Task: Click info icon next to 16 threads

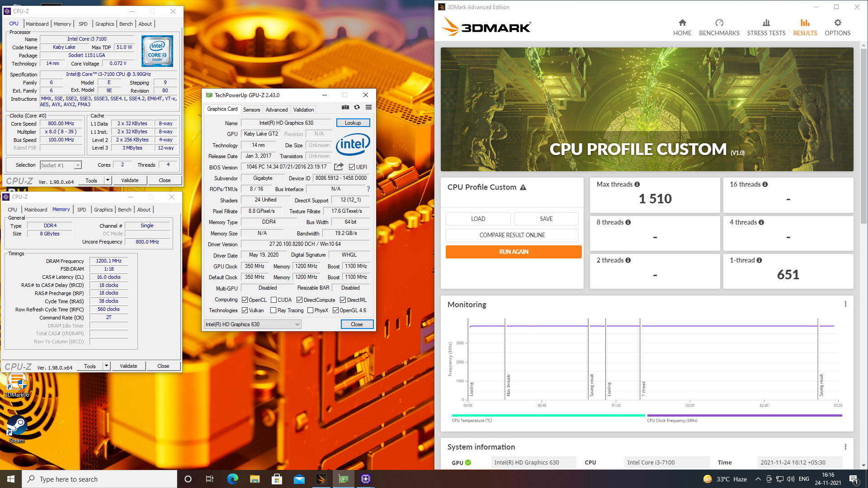Action: coord(765,184)
